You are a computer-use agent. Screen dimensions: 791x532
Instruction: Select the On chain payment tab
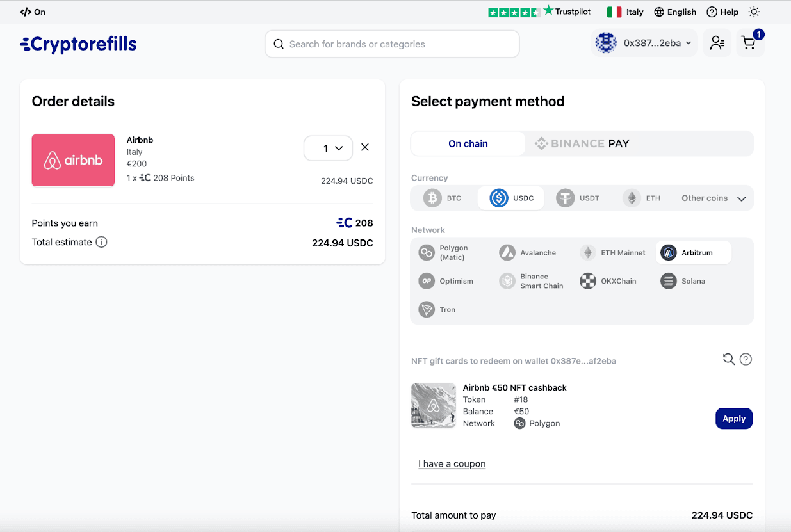[x=468, y=143]
